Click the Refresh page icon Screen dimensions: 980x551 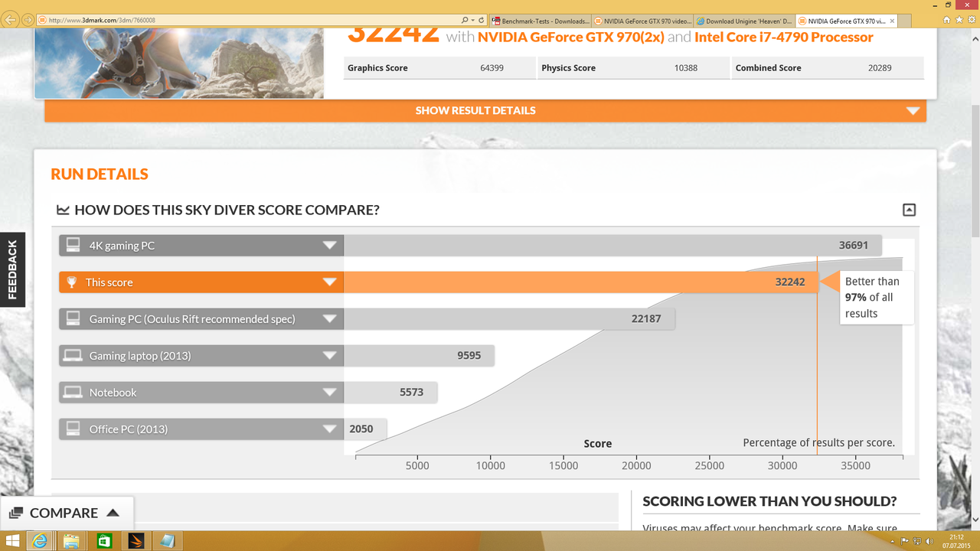pos(481,20)
